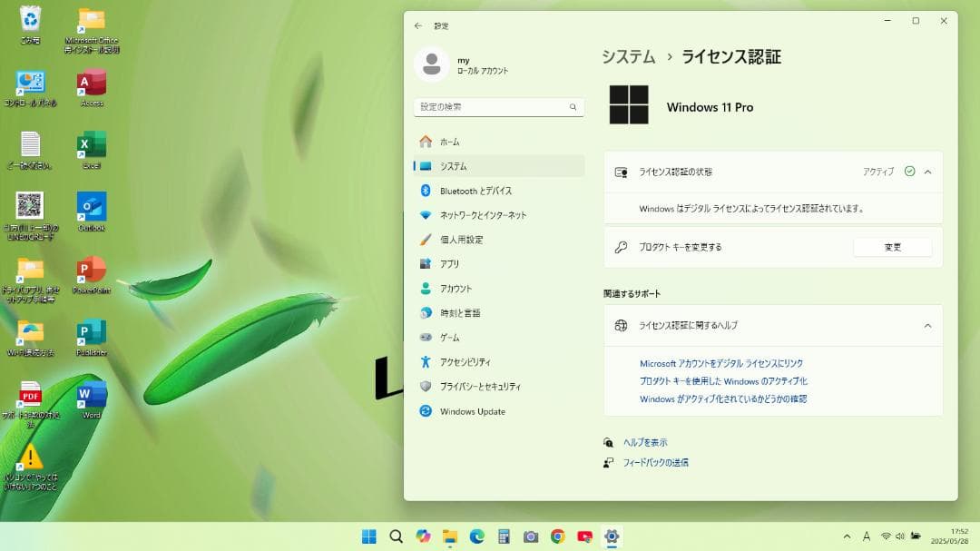This screenshot has width=980, height=551.
Task: Open アクセシビリティ settings section
Action: click(499, 362)
